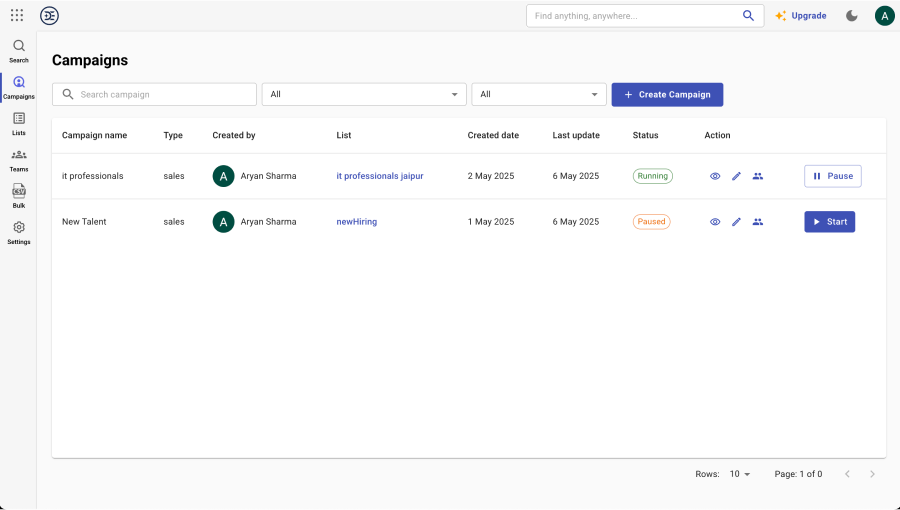The width and height of the screenshot is (900, 510).
Task: Open people icon for it professionals campaign
Action: [x=758, y=176]
